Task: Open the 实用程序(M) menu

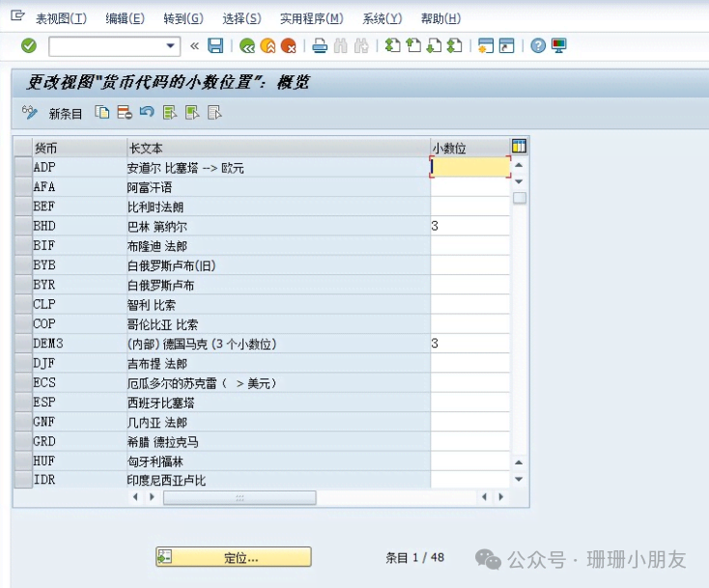Action: pos(311,18)
